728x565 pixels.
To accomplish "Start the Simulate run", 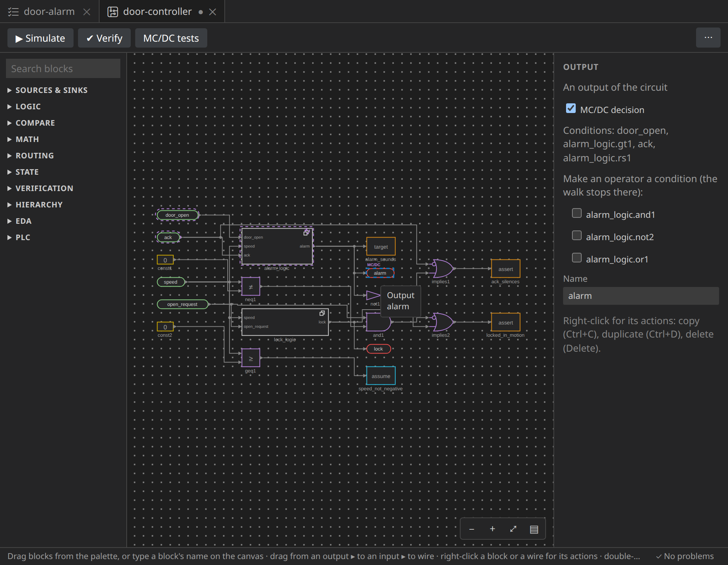I will 40,38.
